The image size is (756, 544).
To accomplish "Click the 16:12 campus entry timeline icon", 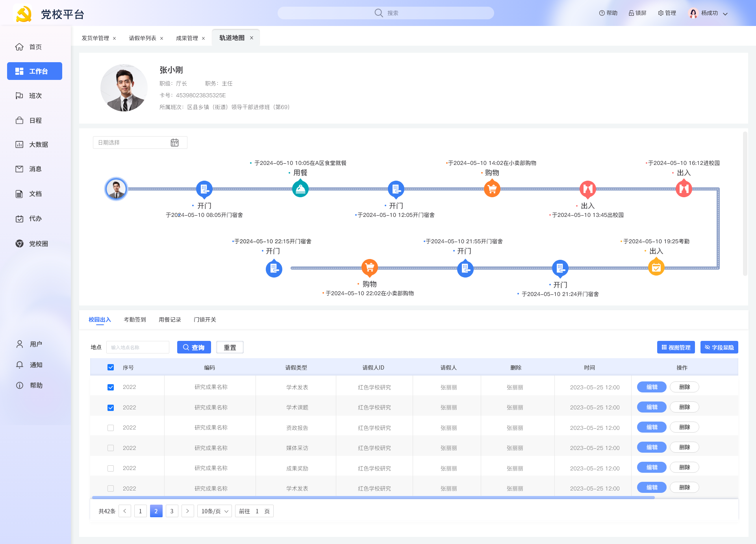I will click(684, 189).
